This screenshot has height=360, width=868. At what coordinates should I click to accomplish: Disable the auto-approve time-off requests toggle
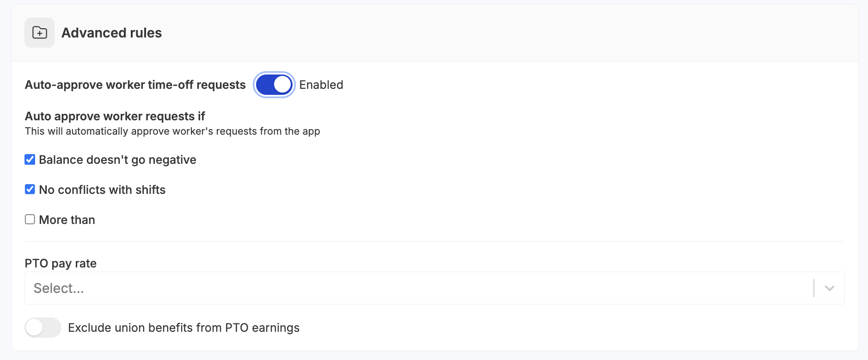(274, 85)
